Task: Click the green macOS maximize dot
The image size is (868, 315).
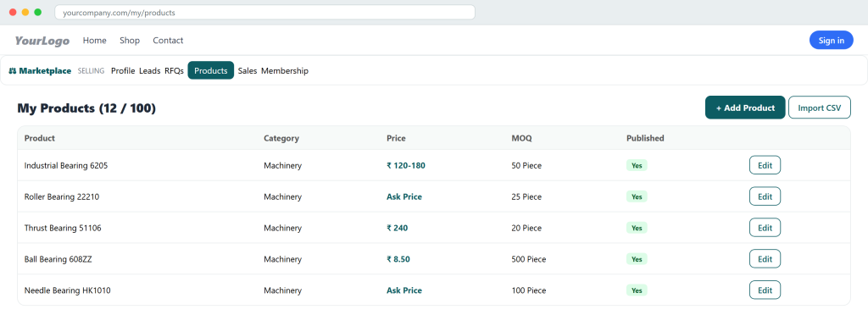Action: [x=37, y=12]
